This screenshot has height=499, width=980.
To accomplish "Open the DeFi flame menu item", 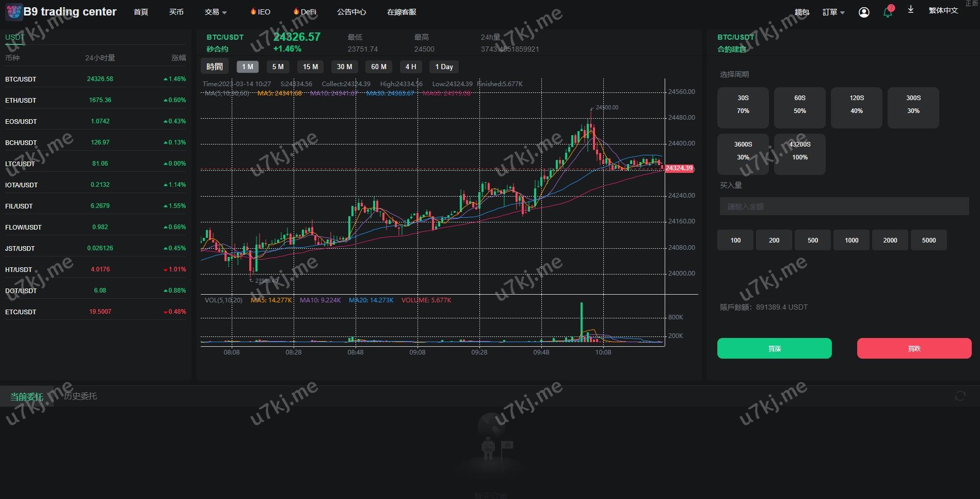I will 304,12.
